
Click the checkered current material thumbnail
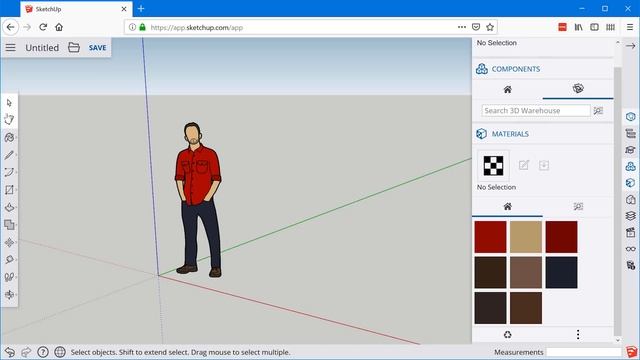[493, 165]
